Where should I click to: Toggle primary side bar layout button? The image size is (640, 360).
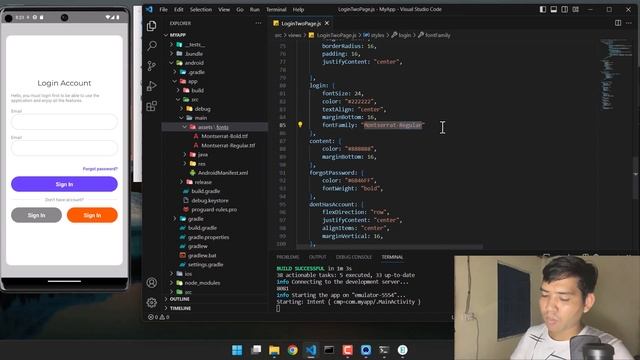pyautogui.click(x=543, y=9)
